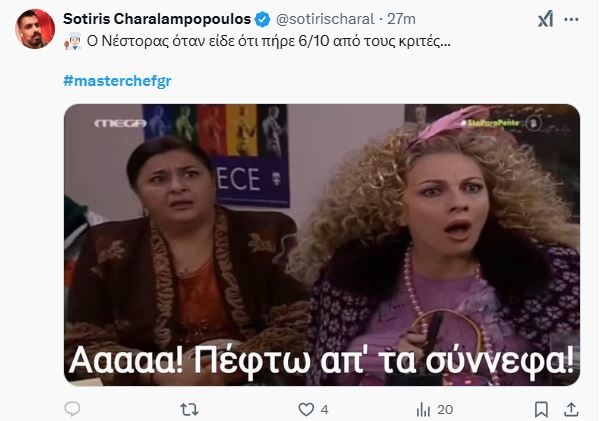Open the three-dot more options menu

click(x=572, y=19)
